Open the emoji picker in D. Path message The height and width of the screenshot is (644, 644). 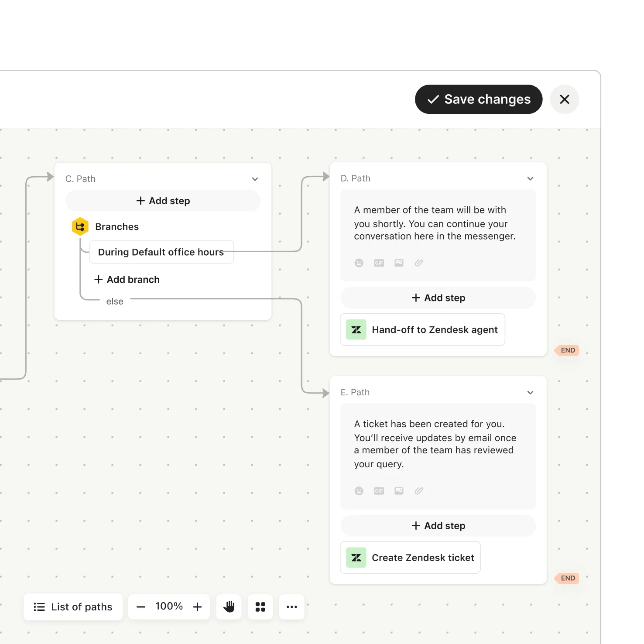tap(359, 263)
